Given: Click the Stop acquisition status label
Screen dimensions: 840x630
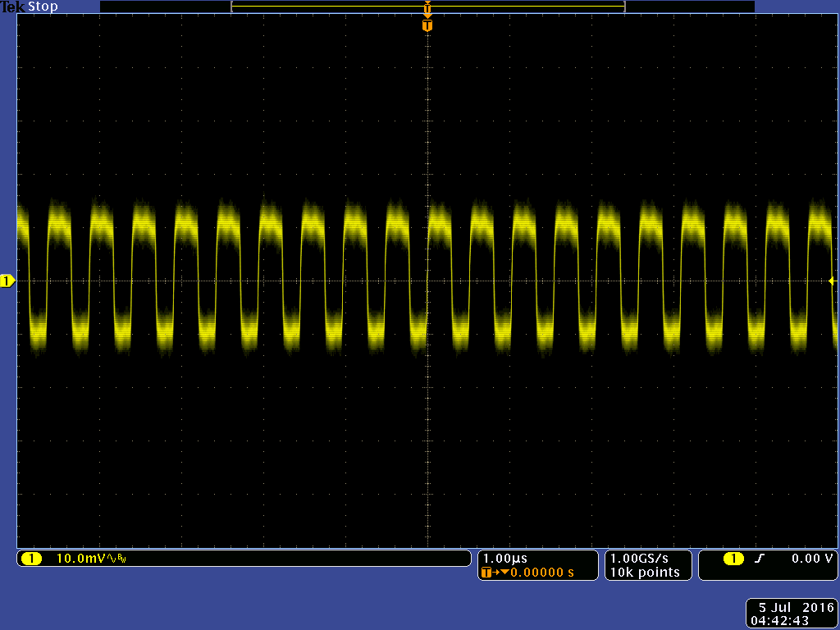Looking at the screenshot, I should [43, 7].
